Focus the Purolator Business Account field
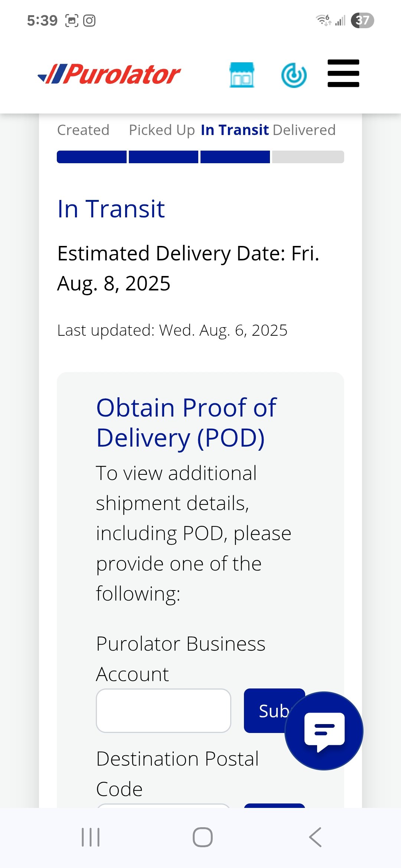 click(x=163, y=711)
